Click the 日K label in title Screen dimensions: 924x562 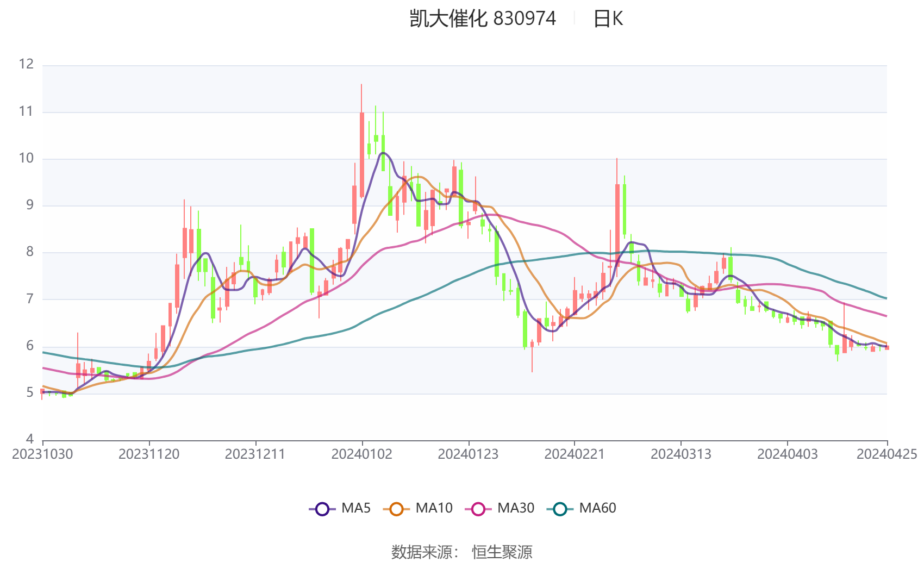click(608, 19)
